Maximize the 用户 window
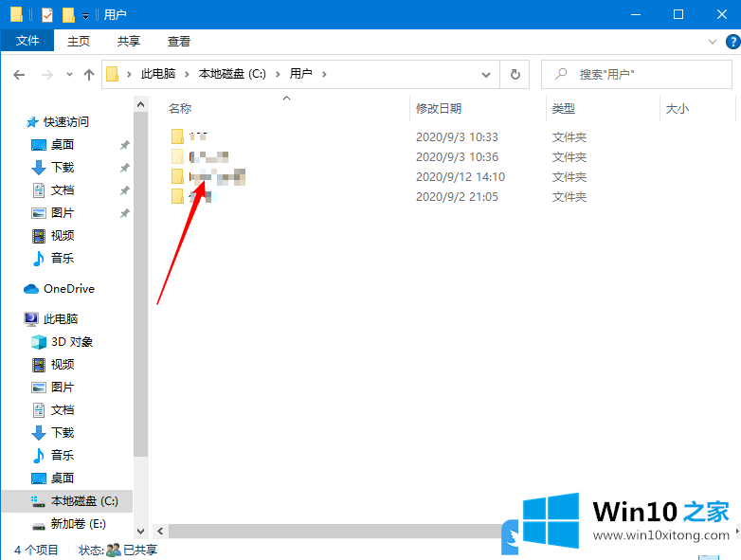741x560 pixels. coord(678,14)
